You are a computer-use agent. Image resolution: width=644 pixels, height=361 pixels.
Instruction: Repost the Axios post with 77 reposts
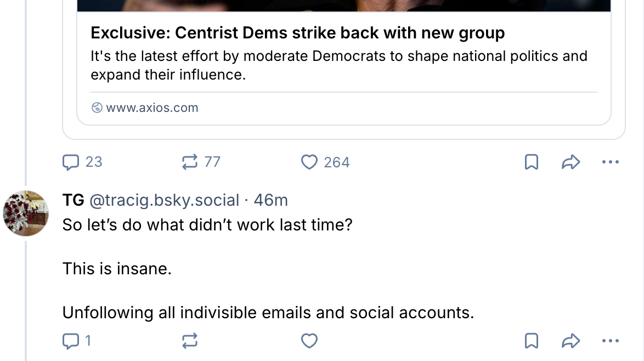click(190, 162)
